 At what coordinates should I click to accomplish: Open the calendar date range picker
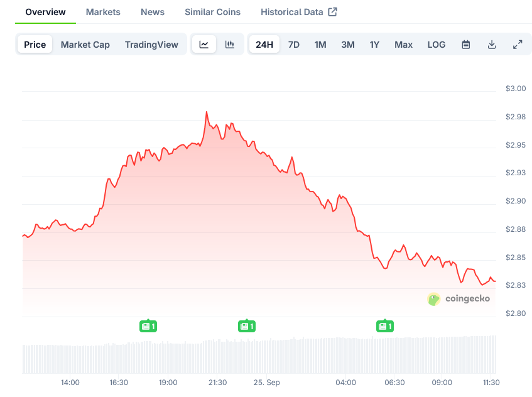pos(466,45)
